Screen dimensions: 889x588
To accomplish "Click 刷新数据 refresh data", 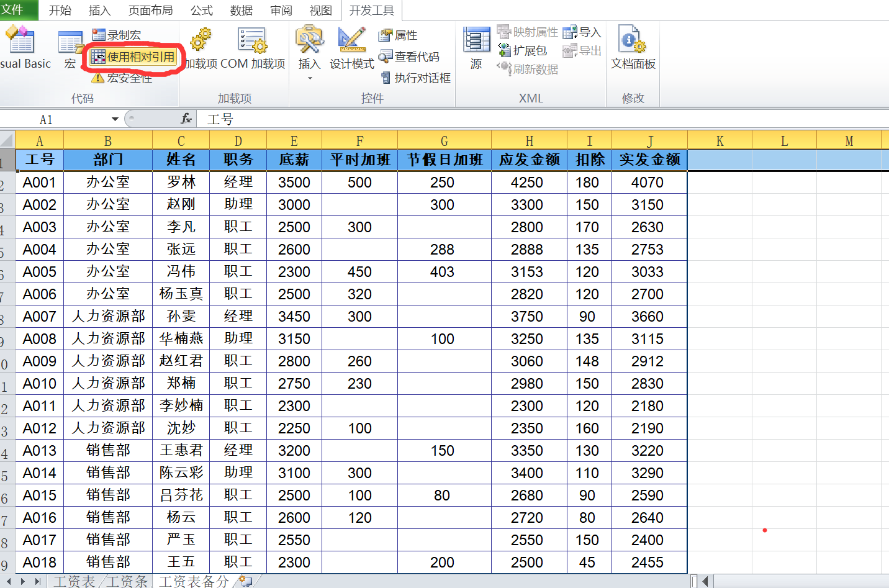I will tap(528, 69).
